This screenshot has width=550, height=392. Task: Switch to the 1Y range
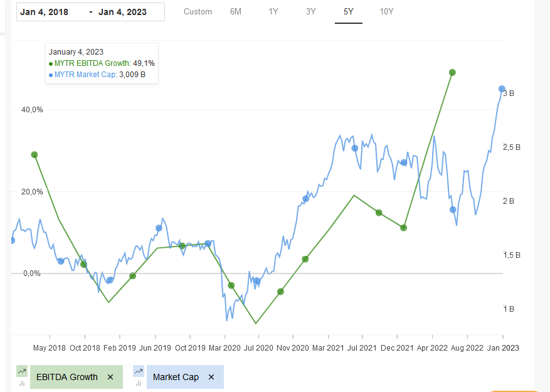point(273,11)
